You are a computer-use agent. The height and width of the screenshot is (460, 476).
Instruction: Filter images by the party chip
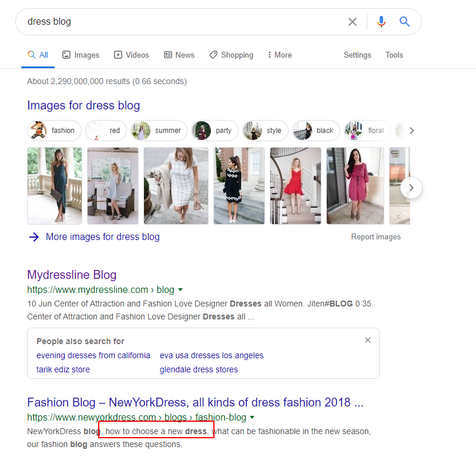214,131
